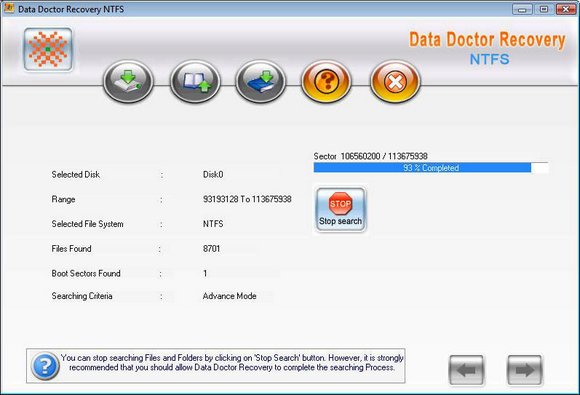
Task: Click the blue NTFS heading text
Action: 489,59
